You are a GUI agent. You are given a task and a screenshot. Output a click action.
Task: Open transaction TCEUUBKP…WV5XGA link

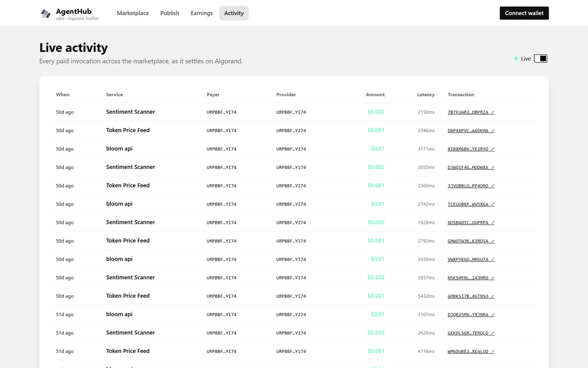[471, 204]
